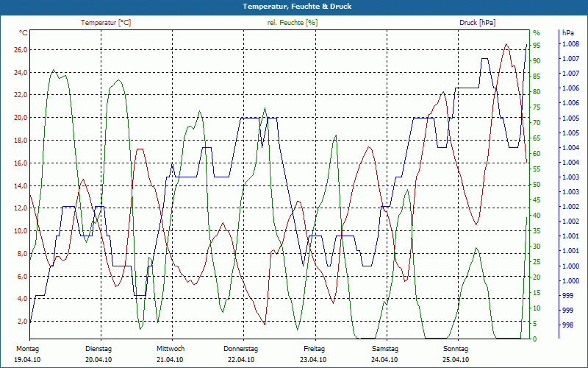Click the '16,0' temperature axis tick

[21, 163]
